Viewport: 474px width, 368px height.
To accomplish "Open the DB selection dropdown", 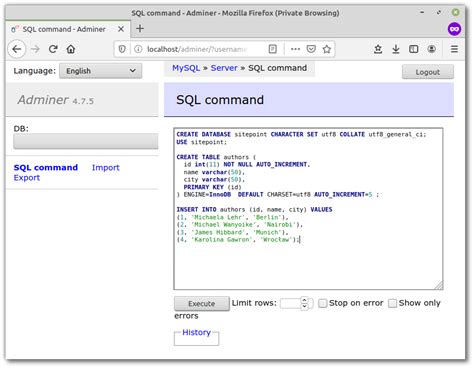I will click(86, 141).
